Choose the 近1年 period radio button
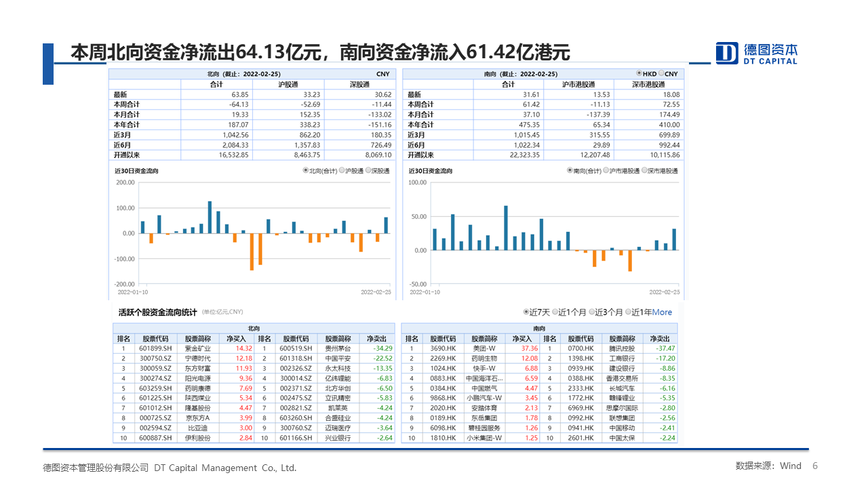Image resolution: width=868 pixels, height=488 pixels. pyautogui.click(x=628, y=312)
